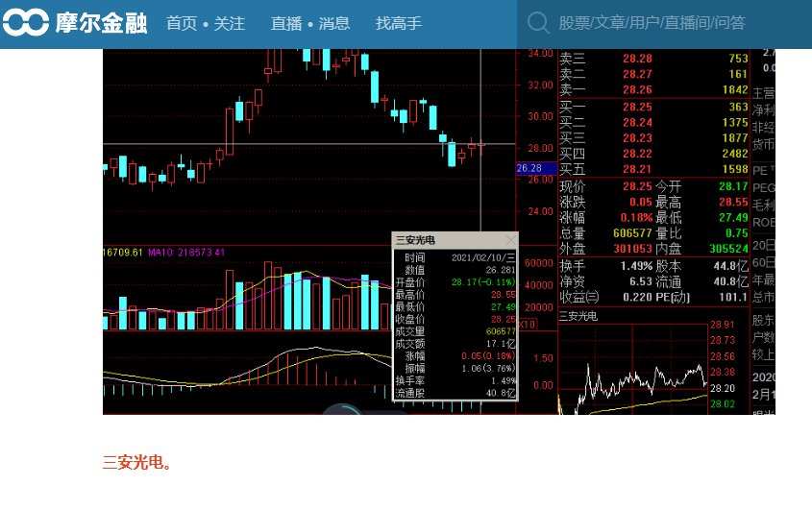Screen dimensions: 812x510
Task: Click the X10 scale label on volume axis
Action: [x=527, y=325]
